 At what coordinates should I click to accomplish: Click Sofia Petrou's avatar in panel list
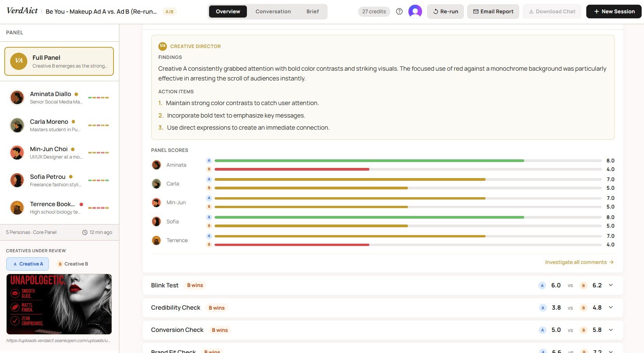tap(17, 180)
